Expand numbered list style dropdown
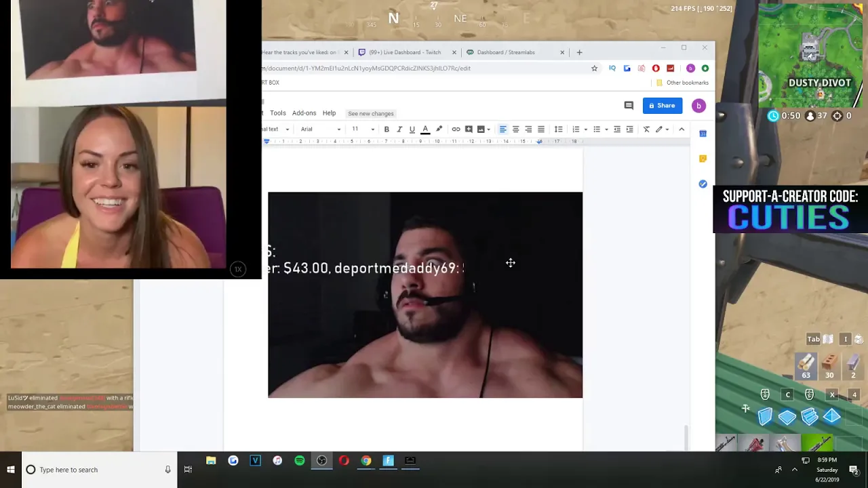This screenshot has width=868, height=488. [585, 129]
